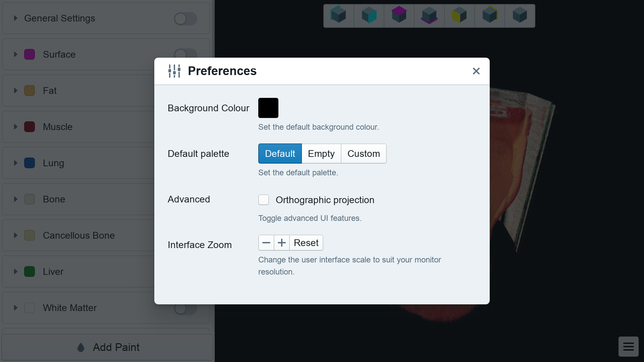
Task: Expand the Liver layer settings
Action: [15, 271]
